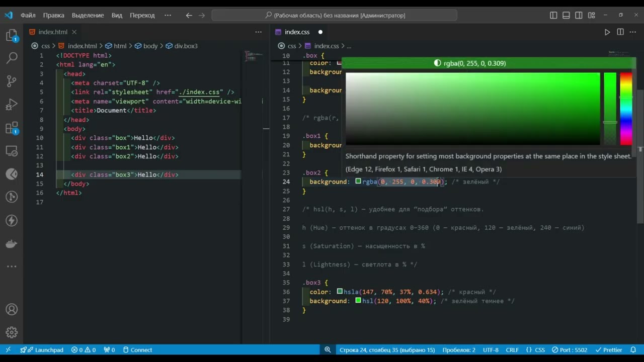
Task: Open more actions for index.html editor group
Action: 258,32
